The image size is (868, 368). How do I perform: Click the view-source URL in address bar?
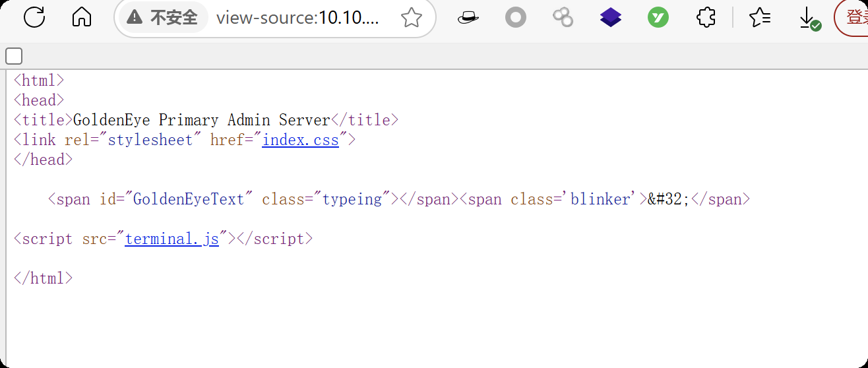(297, 18)
